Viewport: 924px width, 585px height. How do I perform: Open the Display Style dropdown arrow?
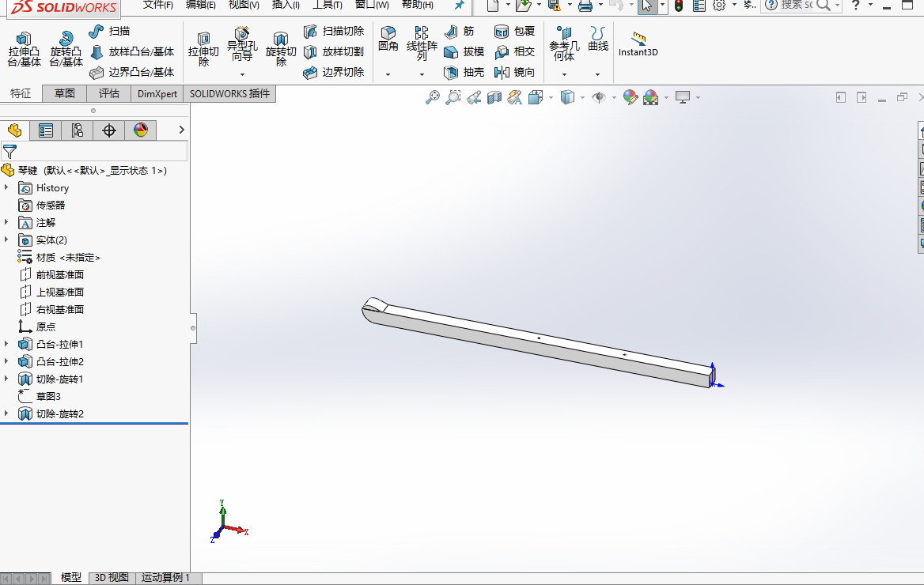click(582, 98)
